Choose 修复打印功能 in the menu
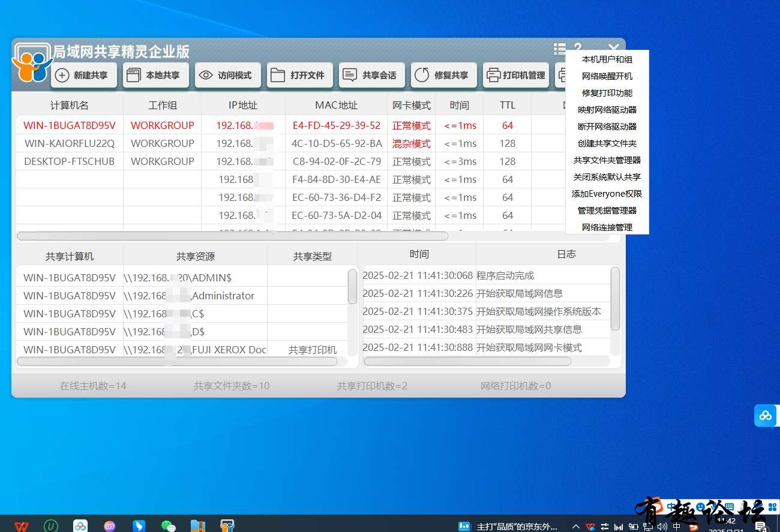Screen dimensions: 780x532 pos(607,93)
